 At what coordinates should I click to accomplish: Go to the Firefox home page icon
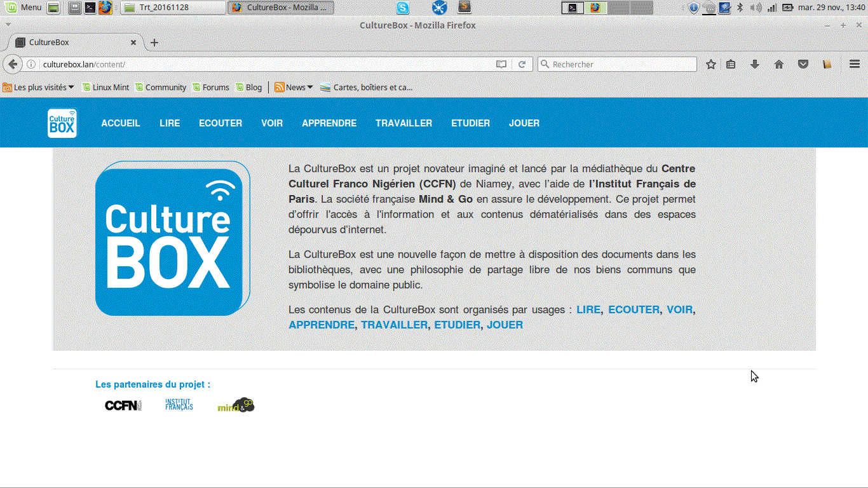point(779,64)
